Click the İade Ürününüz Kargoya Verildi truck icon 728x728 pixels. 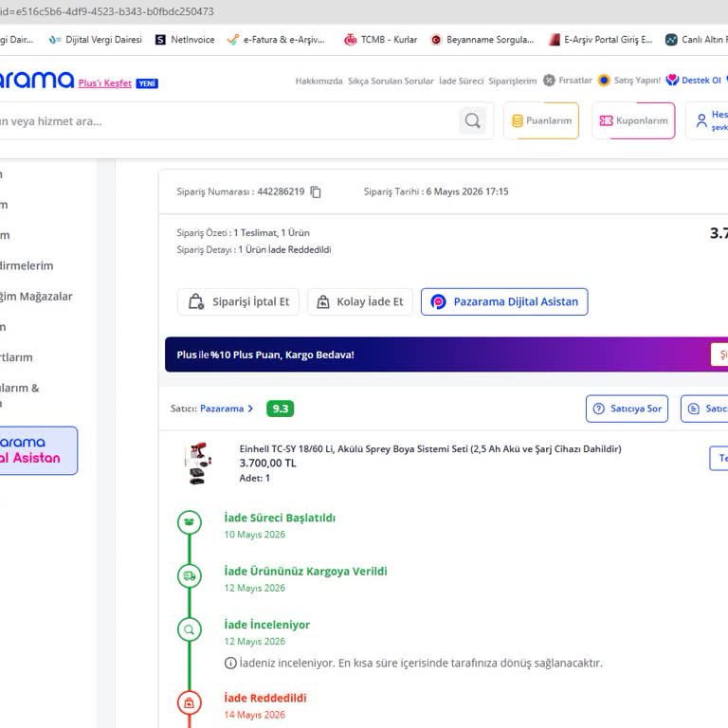point(190,575)
